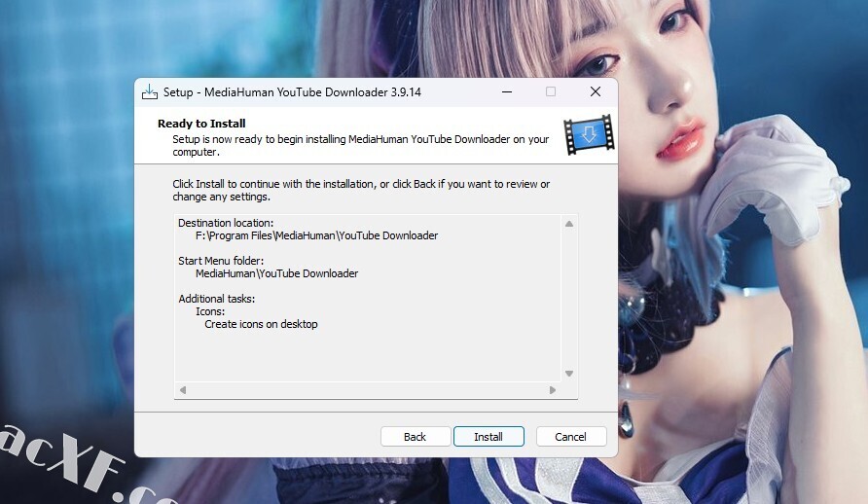Click the Install button
868x504 pixels.
(x=488, y=437)
